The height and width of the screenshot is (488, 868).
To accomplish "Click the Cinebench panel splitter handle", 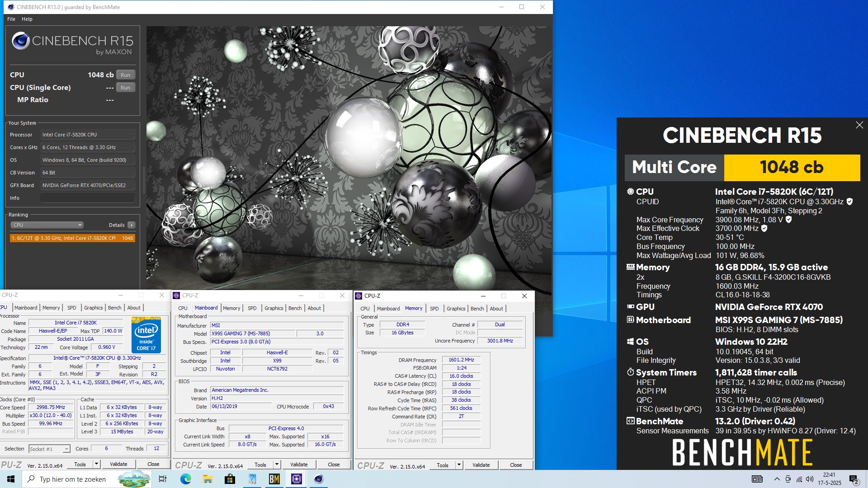I will tap(144, 180).
